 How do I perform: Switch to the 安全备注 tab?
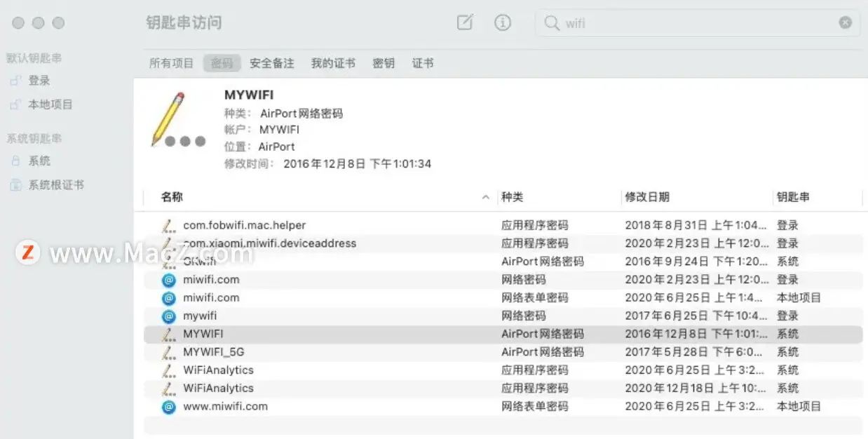click(x=272, y=62)
